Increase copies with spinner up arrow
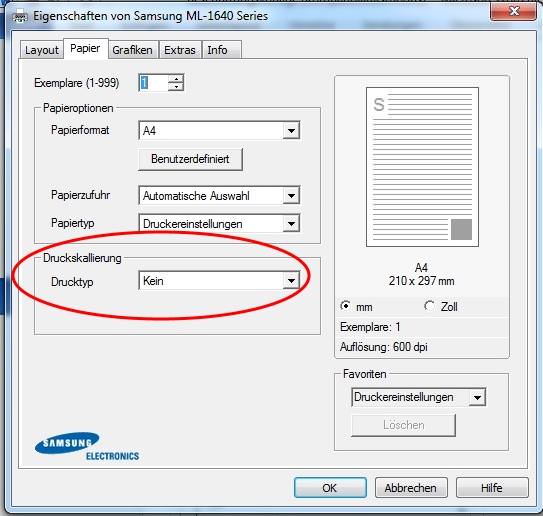Image resolution: width=543 pixels, height=516 pixels. coord(176,79)
